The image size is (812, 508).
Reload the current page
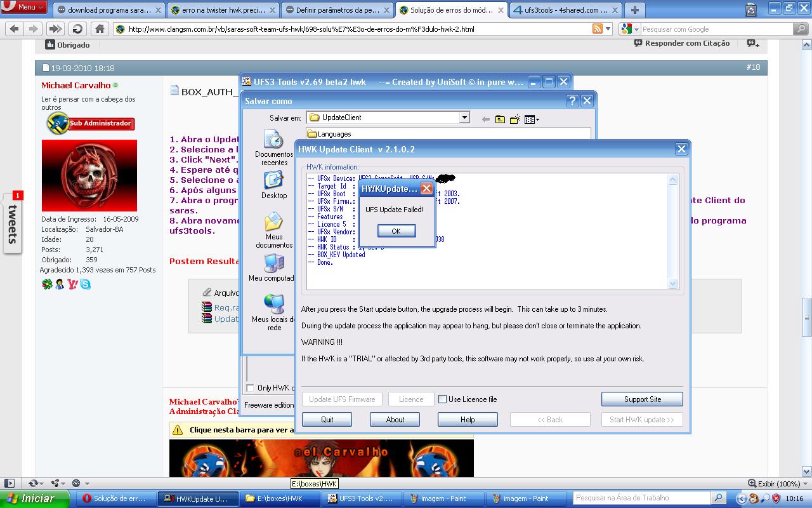point(77,29)
